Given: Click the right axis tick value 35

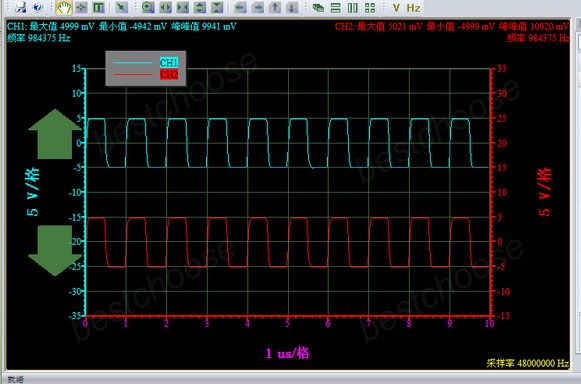Looking at the screenshot, I should pyautogui.click(x=502, y=68).
